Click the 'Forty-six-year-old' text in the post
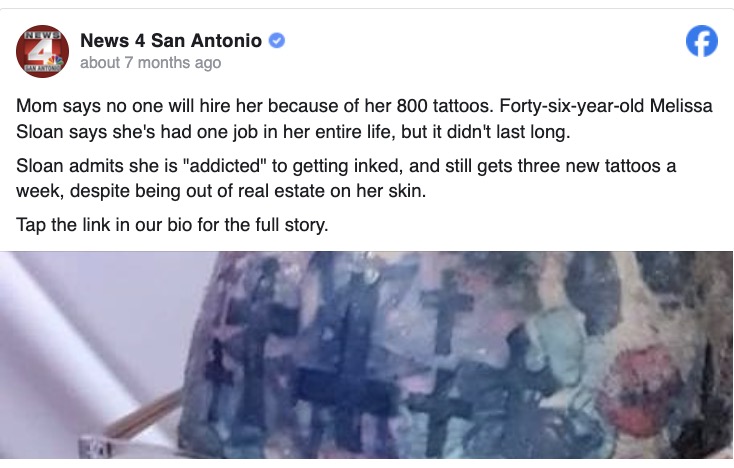 click(x=572, y=106)
